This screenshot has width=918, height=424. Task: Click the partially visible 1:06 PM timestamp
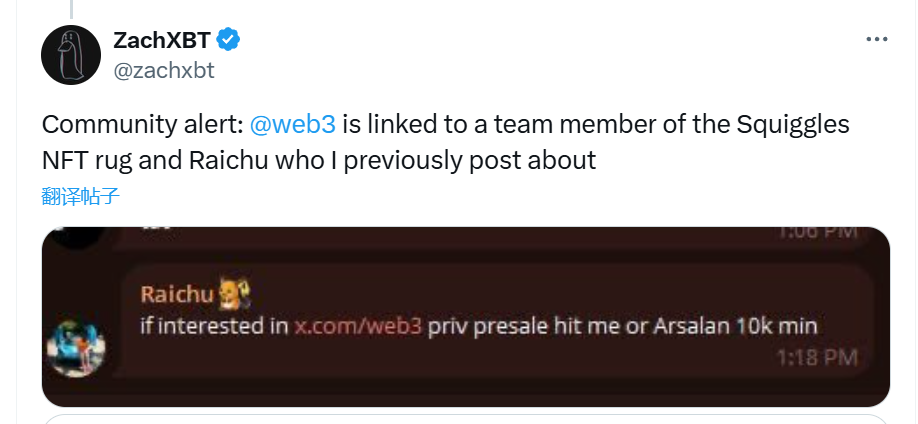pos(817,232)
